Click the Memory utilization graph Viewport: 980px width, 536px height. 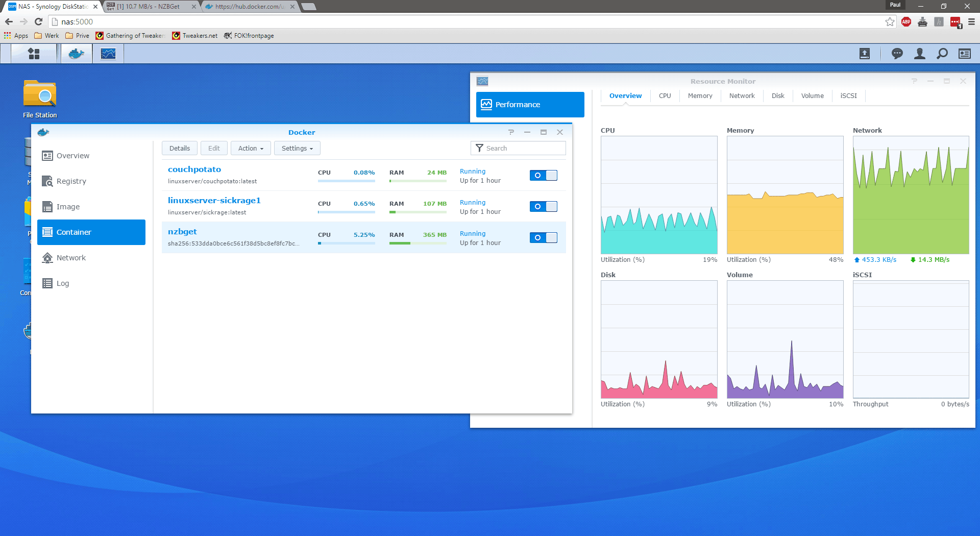[x=785, y=195]
